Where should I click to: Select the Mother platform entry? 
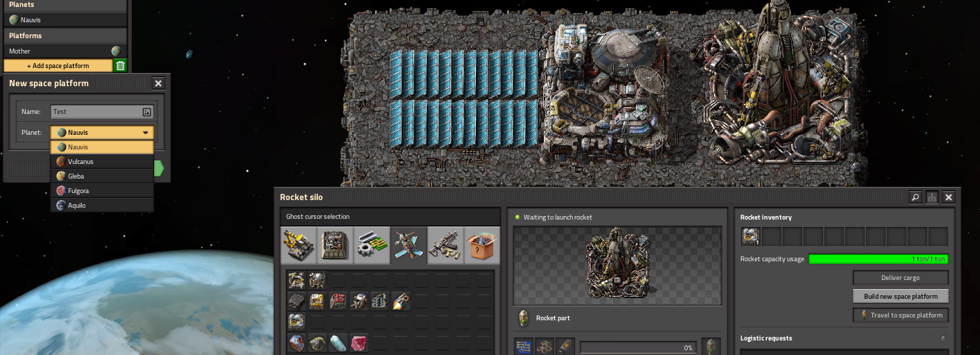click(x=64, y=51)
